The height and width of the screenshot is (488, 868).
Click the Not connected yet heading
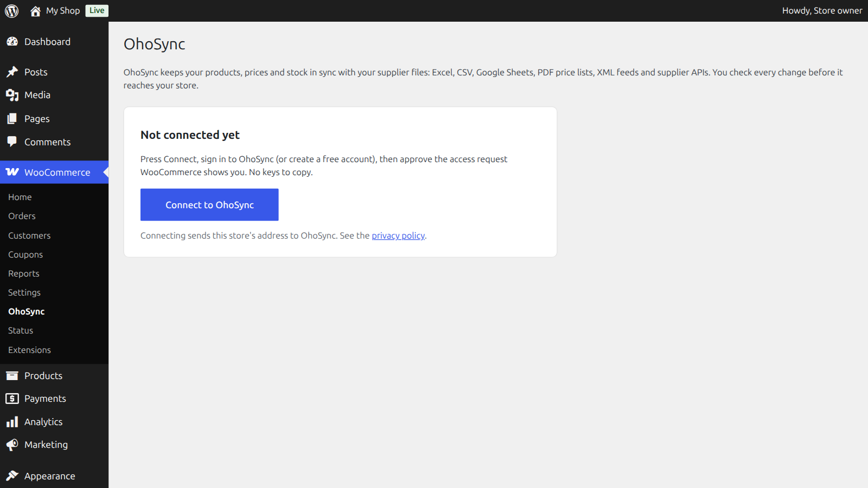[x=190, y=135]
